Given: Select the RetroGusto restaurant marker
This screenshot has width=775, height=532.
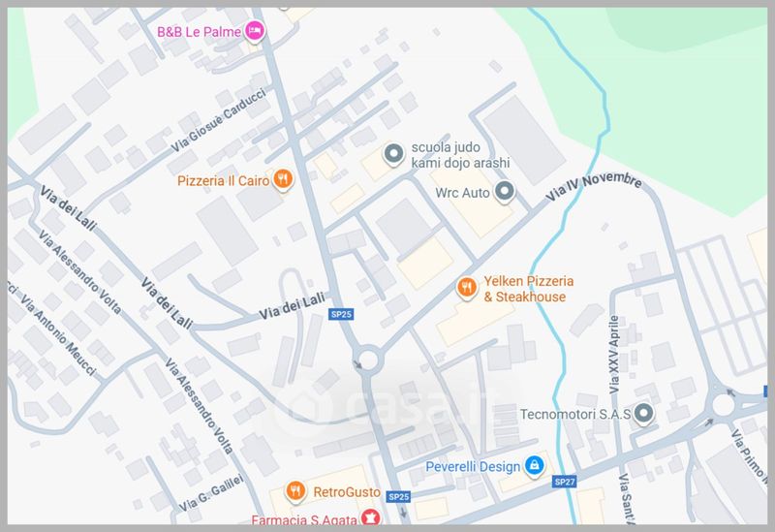Looking at the screenshot, I should click(x=295, y=491).
